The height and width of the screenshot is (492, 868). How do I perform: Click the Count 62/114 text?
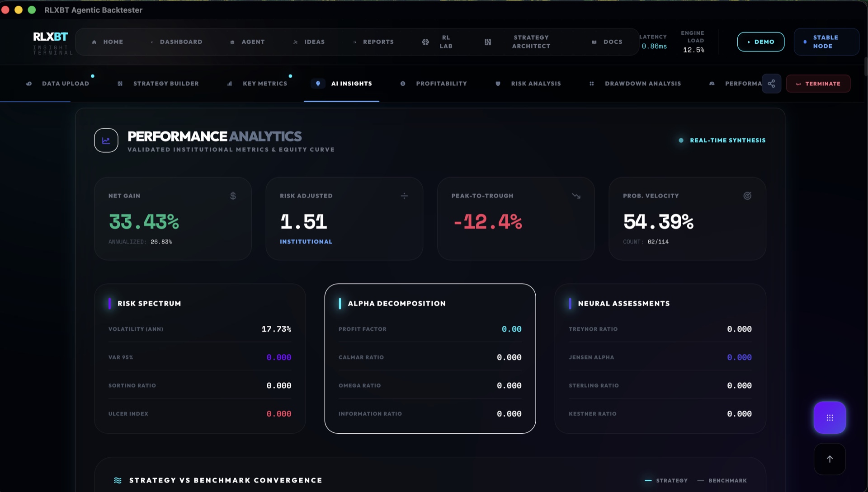(x=646, y=242)
